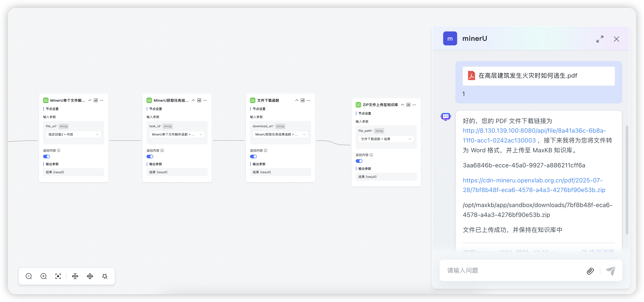Toggle 返回内容 switch on MinerU单个文件解析 node

coord(46,157)
